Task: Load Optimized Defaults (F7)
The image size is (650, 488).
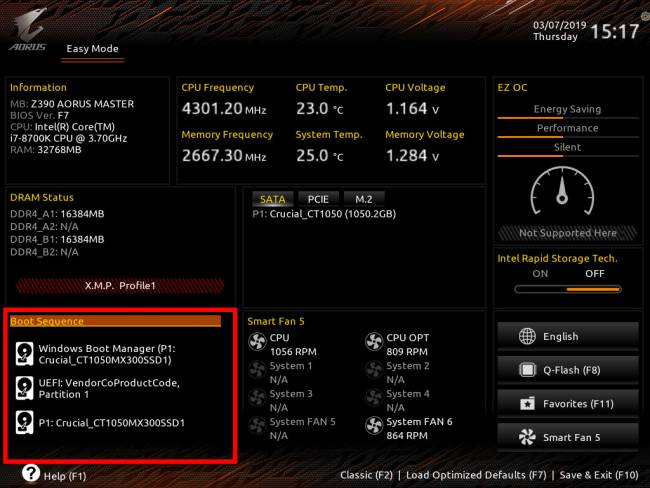Action: point(476,475)
